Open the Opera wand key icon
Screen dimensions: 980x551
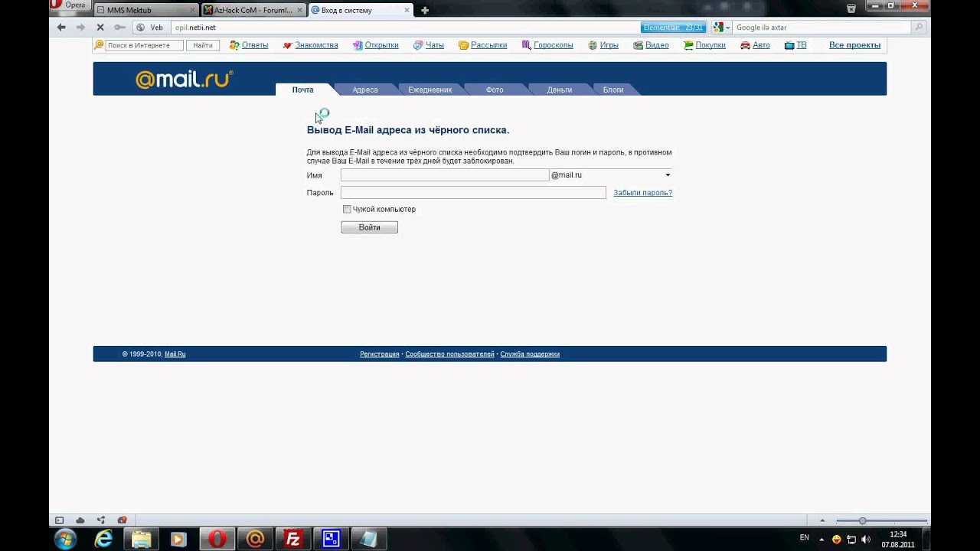(119, 27)
